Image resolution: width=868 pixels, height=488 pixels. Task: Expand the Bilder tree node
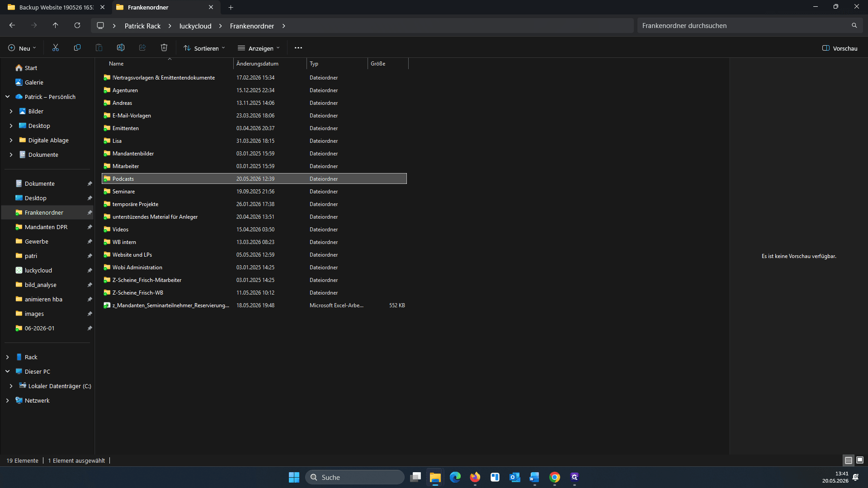click(x=11, y=111)
